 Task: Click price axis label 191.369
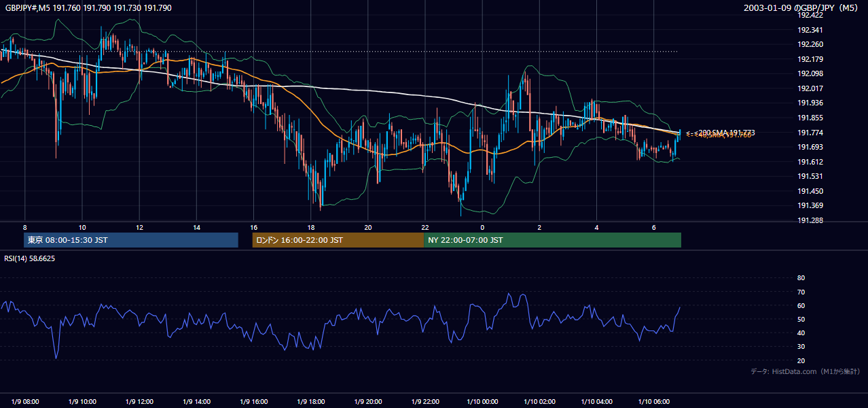pos(810,205)
